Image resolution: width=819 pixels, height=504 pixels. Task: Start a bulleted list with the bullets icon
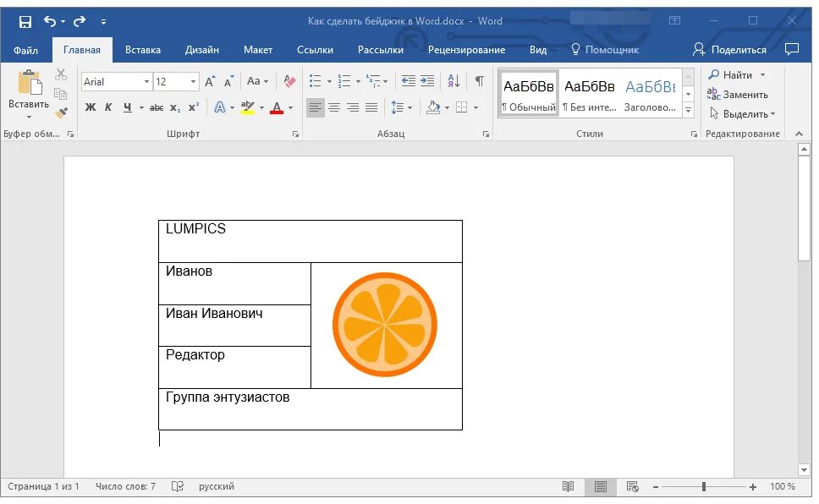[x=315, y=81]
